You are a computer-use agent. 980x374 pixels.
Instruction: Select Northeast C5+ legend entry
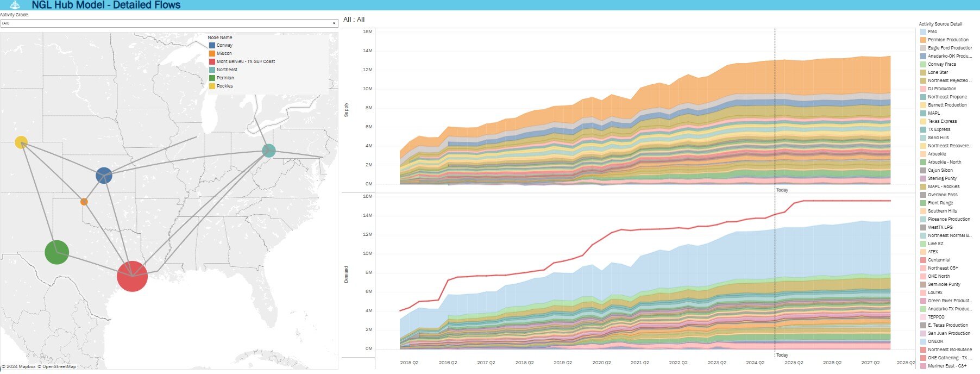(943, 268)
